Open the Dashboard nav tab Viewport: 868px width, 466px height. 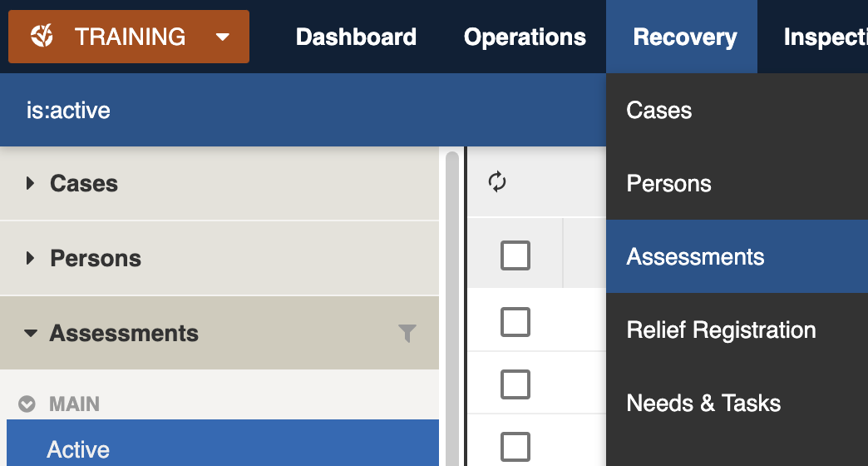(x=356, y=37)
